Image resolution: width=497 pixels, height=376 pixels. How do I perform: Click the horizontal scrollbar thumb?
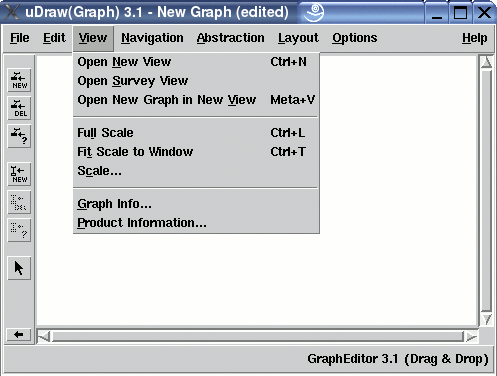point(258,337)
